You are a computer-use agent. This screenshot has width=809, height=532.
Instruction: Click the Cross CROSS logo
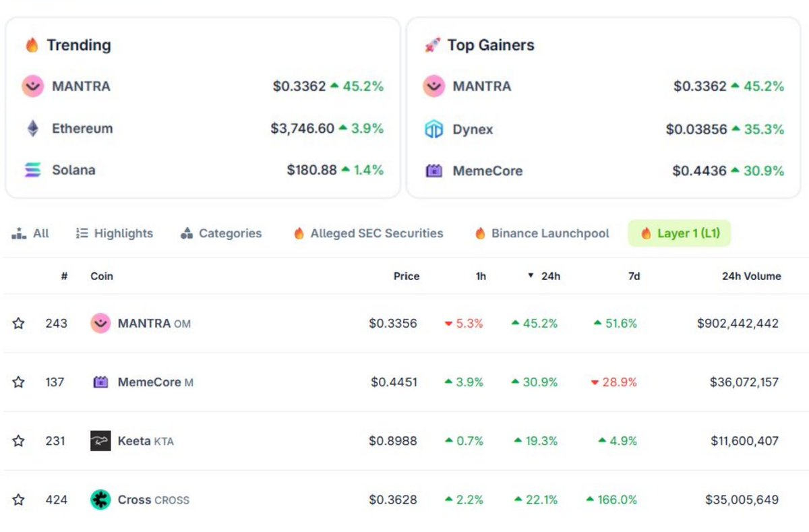click(x=100, y=500)
